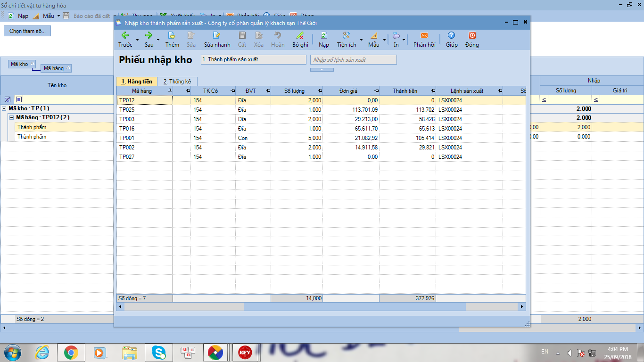Pin the ĐVT column

(x=268, y=90)
